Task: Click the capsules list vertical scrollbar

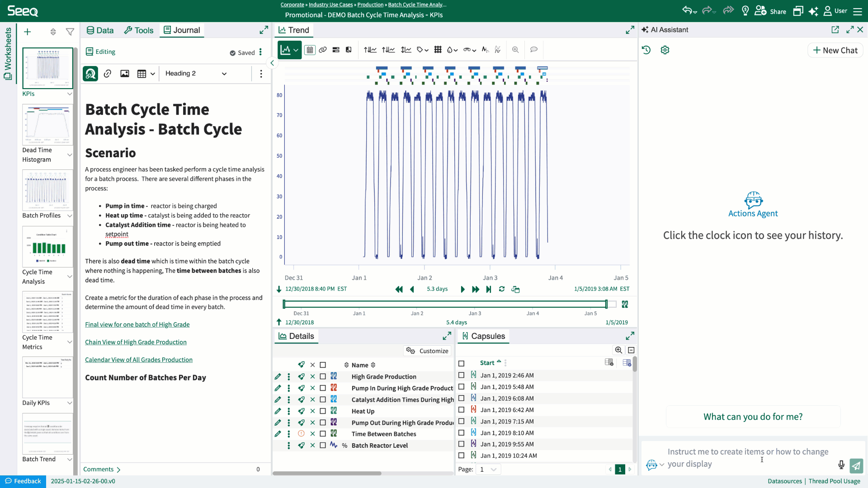Action: (635, 364)
